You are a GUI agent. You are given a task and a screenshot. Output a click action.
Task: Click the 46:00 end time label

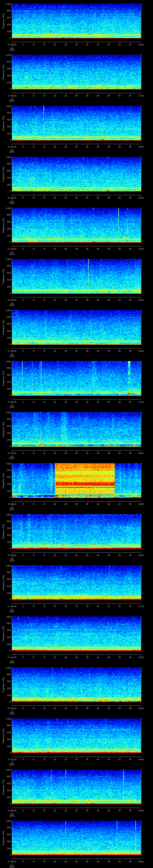click(x=141, y=861)
